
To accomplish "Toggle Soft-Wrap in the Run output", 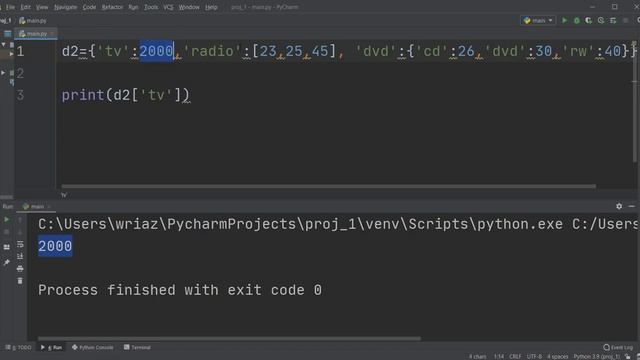I will click(x=20, y=244).
